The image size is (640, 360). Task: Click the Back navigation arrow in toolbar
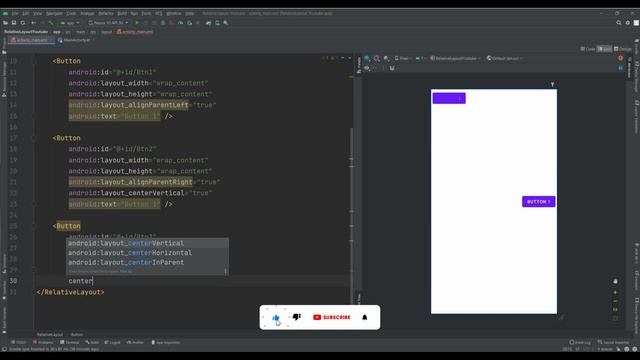point(33,23)
